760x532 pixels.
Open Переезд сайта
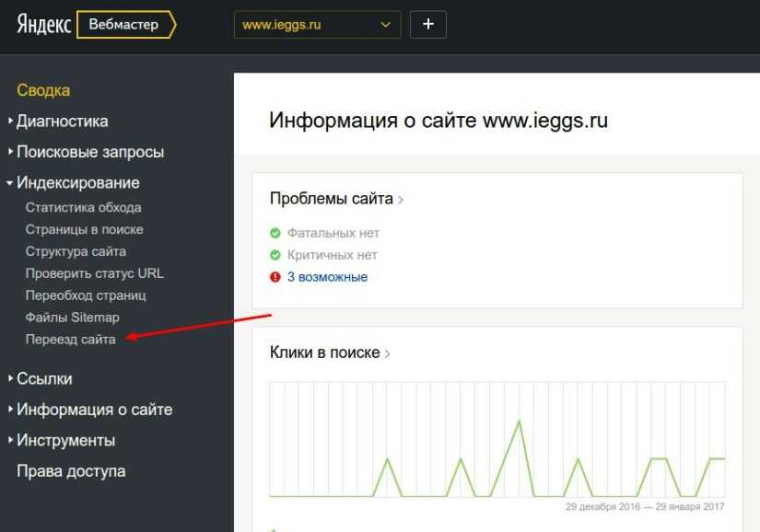[x=71, y=340]
